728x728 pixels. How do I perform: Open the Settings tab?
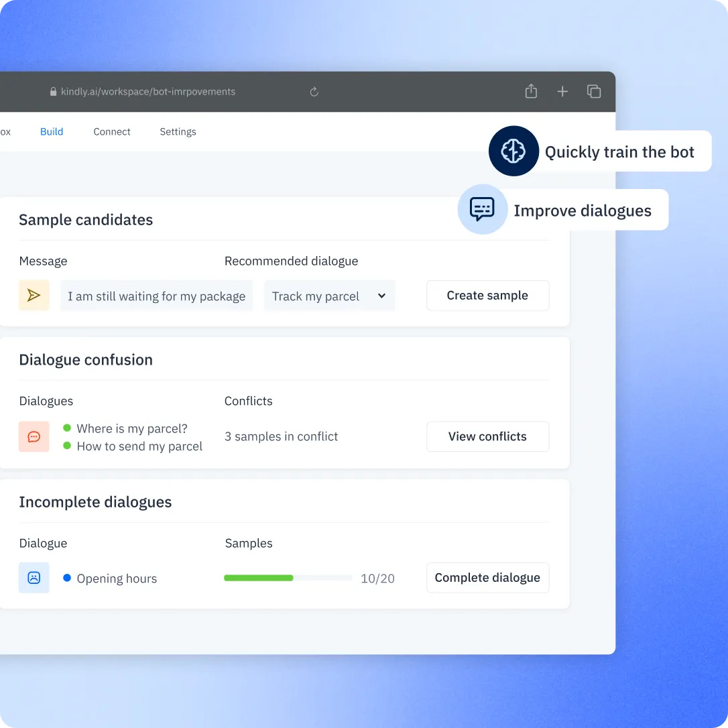click(x=178, y=131)
